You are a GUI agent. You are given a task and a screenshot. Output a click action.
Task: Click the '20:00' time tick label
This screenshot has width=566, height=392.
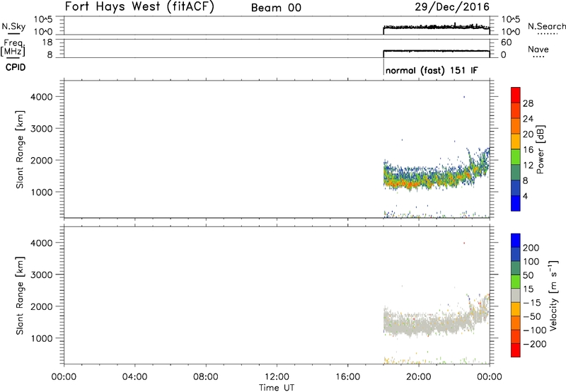[418, 377]
